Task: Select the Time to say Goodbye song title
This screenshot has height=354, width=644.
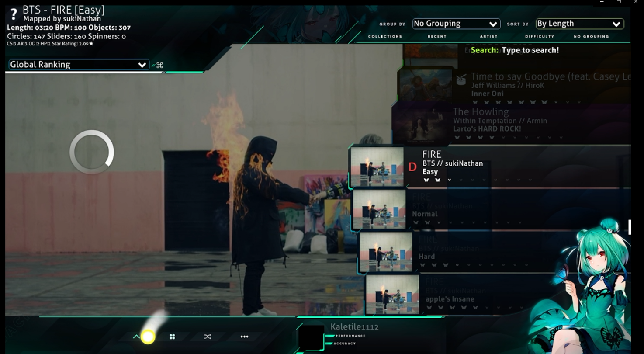Action: (551, 77)
